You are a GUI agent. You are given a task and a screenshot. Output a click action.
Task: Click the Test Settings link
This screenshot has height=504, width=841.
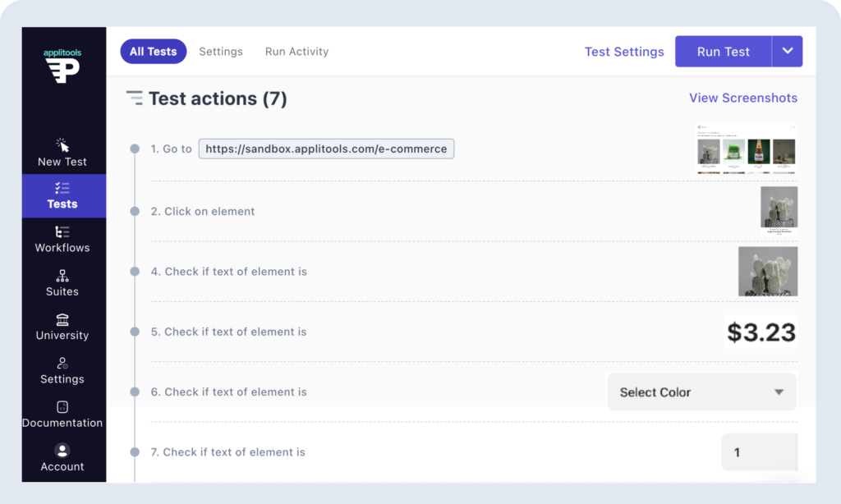coord(624,52)
